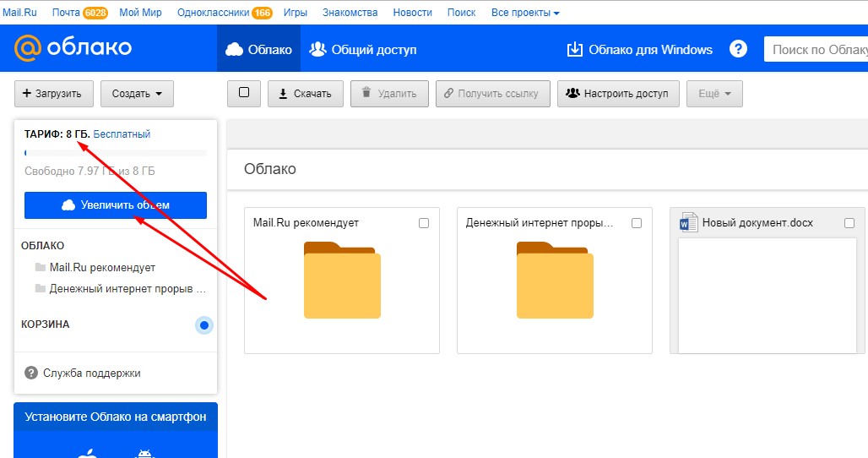Click the Загрузить upload button
The height and width of the screenshot is (458, 868).
(54, 94)
